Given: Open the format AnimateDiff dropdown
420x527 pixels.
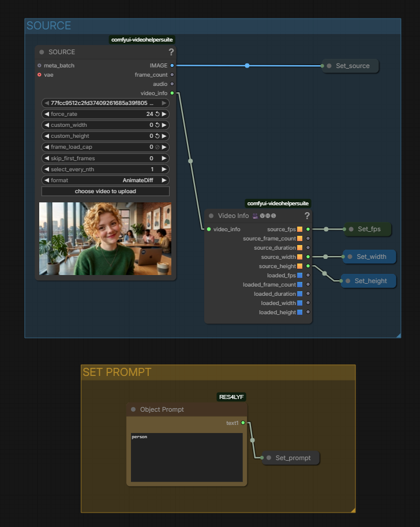Looking at the screenshot, I should (105, 180).
